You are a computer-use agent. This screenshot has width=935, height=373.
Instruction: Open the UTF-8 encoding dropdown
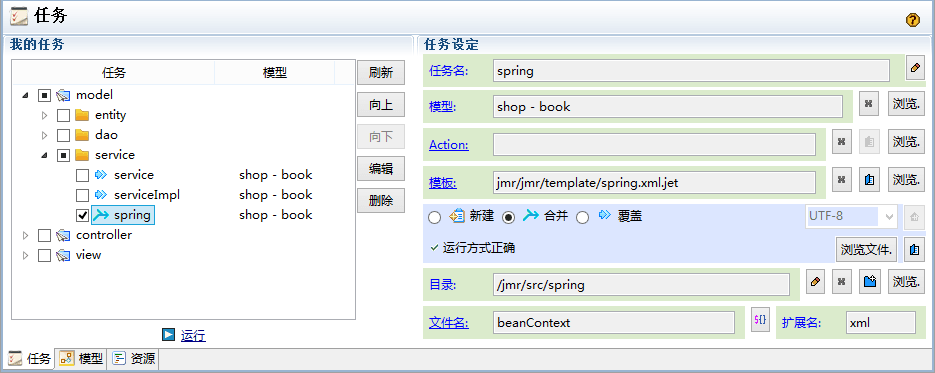point(889,217)
